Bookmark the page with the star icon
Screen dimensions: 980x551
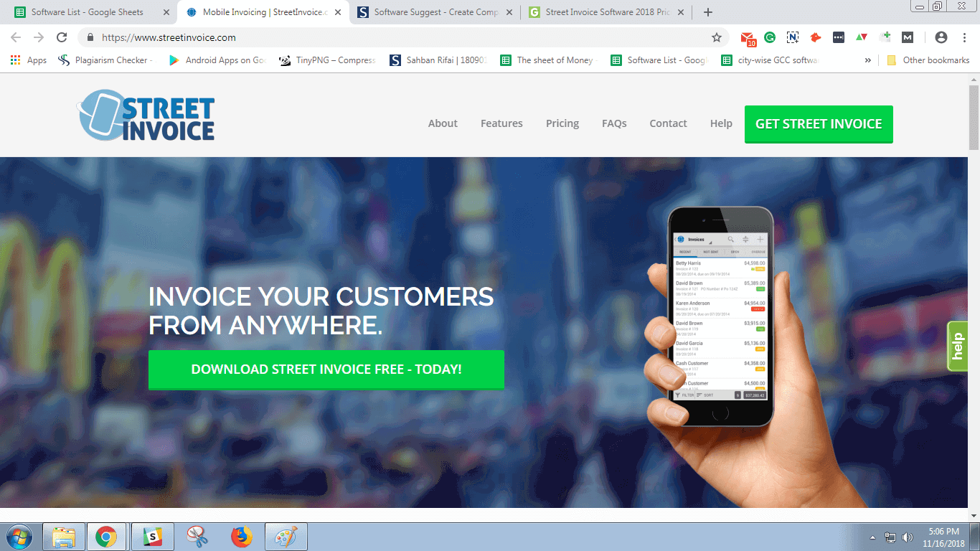pyautogui.click(x=715, y=37)
